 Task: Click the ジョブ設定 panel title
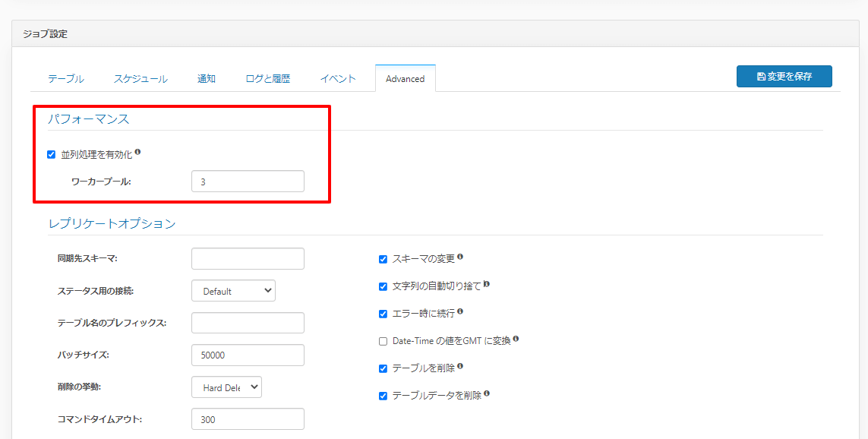click(x=45, y=33)
